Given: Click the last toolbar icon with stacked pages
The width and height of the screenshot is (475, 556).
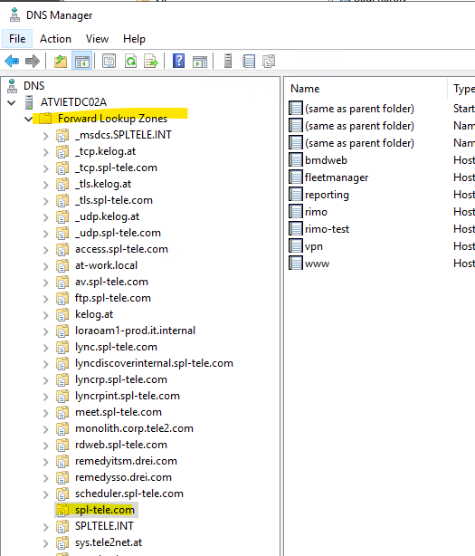Looking at the screenshot, I should 268,61.
